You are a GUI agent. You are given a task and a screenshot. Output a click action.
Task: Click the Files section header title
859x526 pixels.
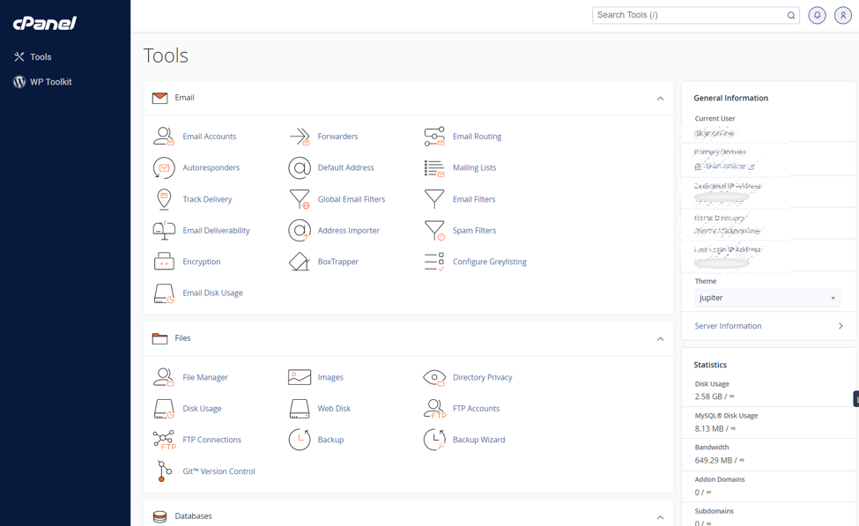[182, 338]
